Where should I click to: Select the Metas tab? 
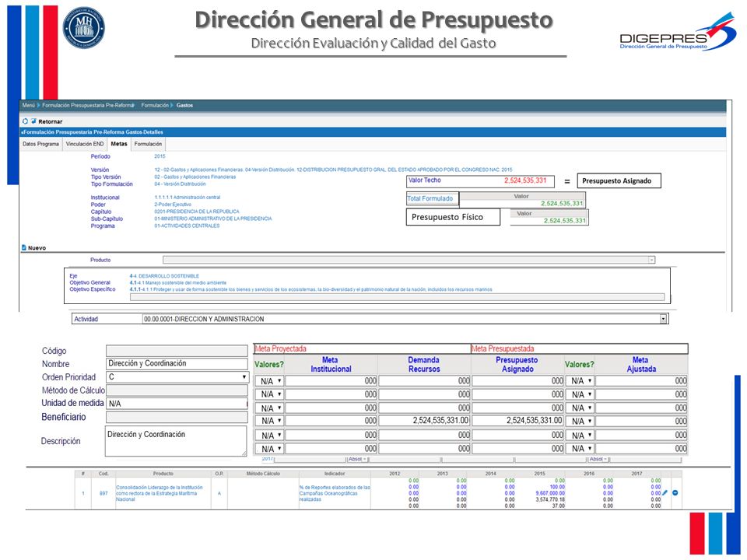pyautogui.click(x=119, y=144)
